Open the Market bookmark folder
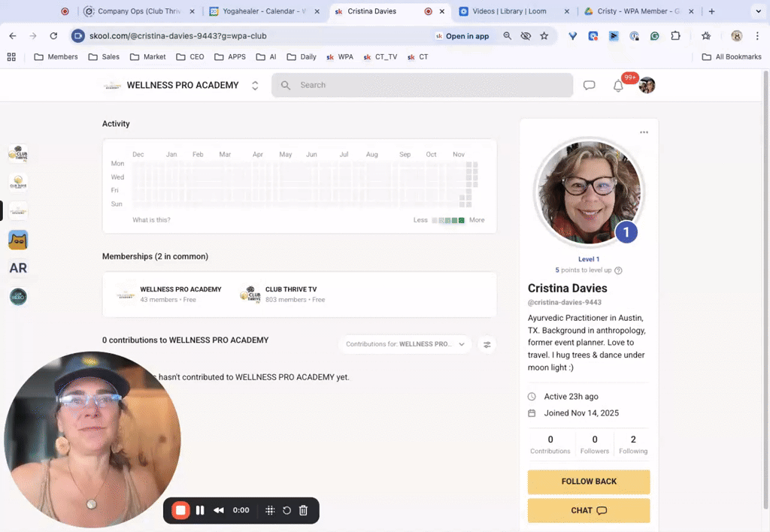Image resolution: width=770 pixels, height=532 pixels. coord(148,57)
